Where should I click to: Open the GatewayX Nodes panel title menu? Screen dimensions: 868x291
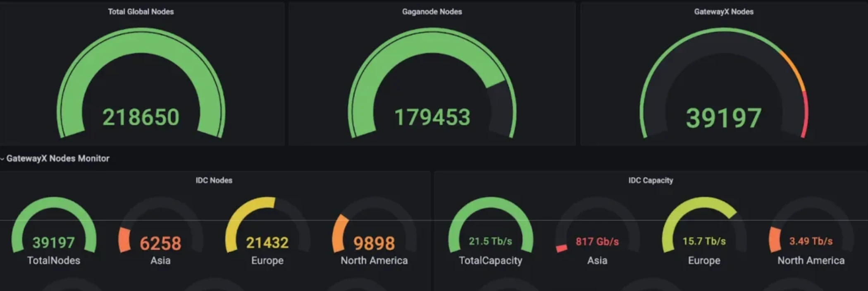click(x=723, y=12)
